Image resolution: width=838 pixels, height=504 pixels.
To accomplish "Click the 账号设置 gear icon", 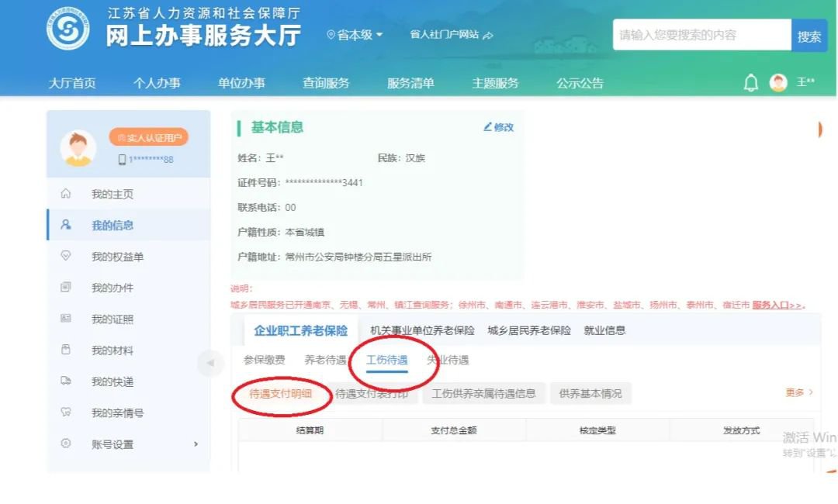I will (x=66, y=444).
